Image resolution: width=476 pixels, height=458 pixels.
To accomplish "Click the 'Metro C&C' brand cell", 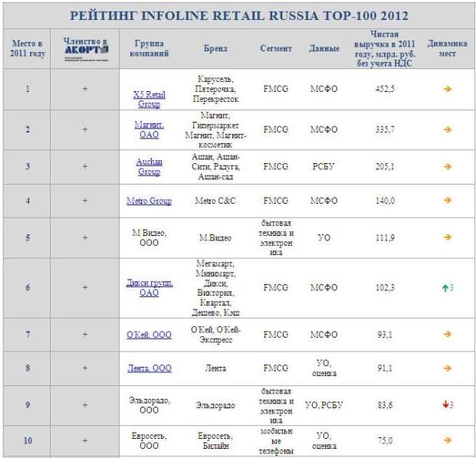I will 215,201.
